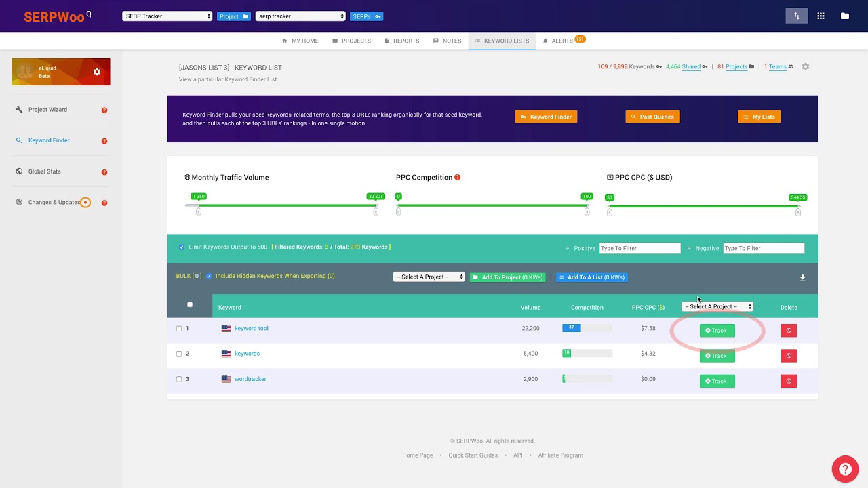Open the Notes tab

pyautogui.click(x=447, y=41)
